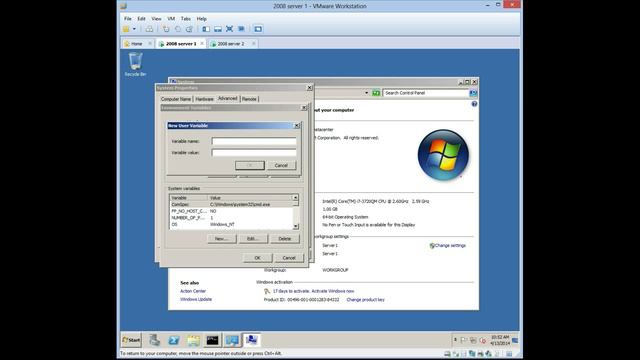Click Edit... under System variables
Image resolution: width=640 pixels, height=360 pixels.
pyautogui.click(x=253, y=239)
